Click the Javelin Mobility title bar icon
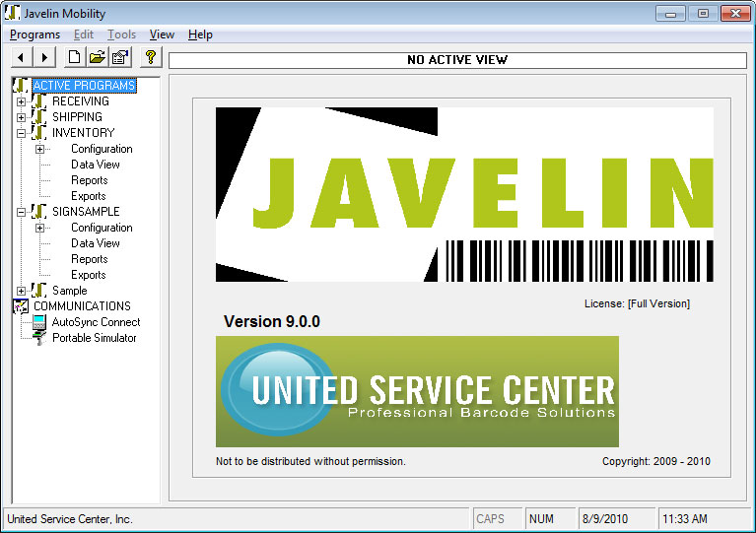Viewport: 756px width, 533px height. pos(12,13)
